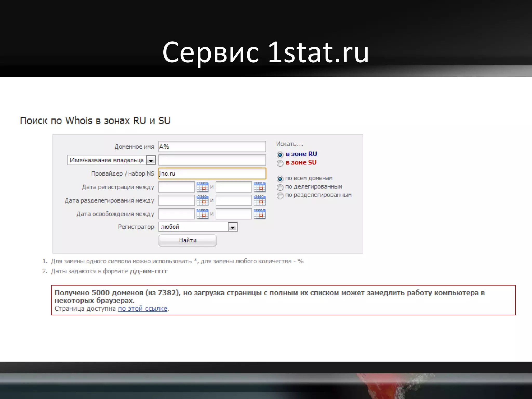
Task: Choose 'по всем доменам' option
Action: pyautogui.click(x=280, y=179)
